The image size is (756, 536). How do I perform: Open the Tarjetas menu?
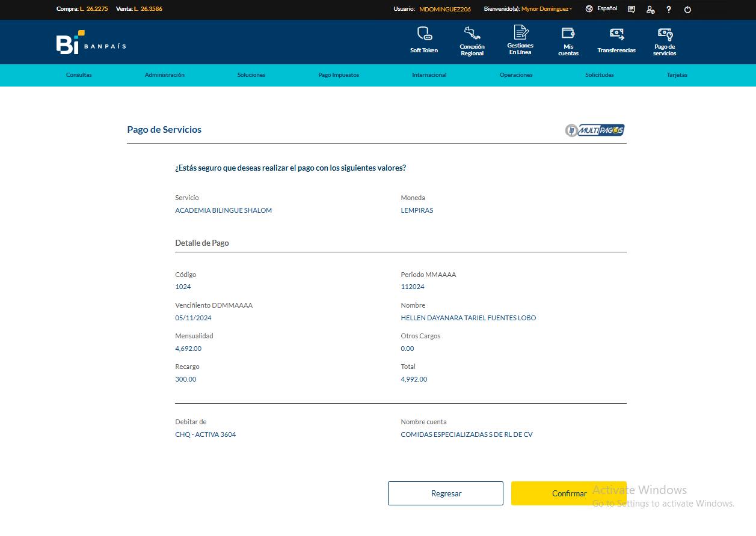click(x=677, y=75)
